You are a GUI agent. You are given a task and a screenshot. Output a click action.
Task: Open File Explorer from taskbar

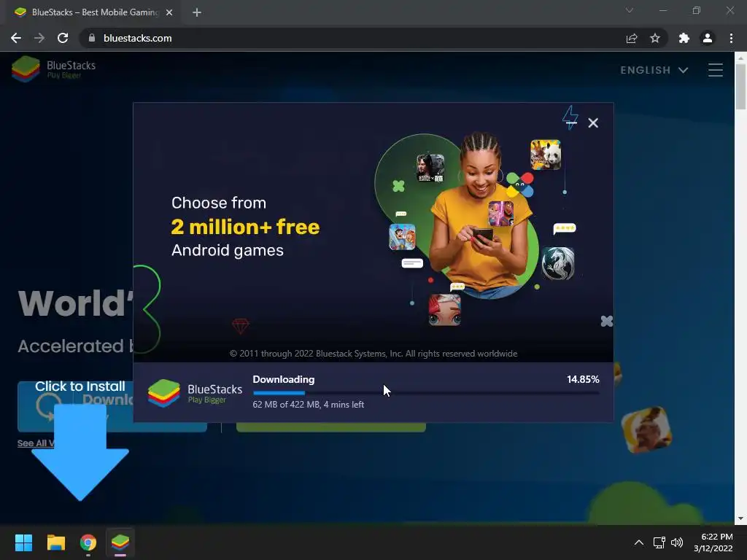tap(55, 542)
